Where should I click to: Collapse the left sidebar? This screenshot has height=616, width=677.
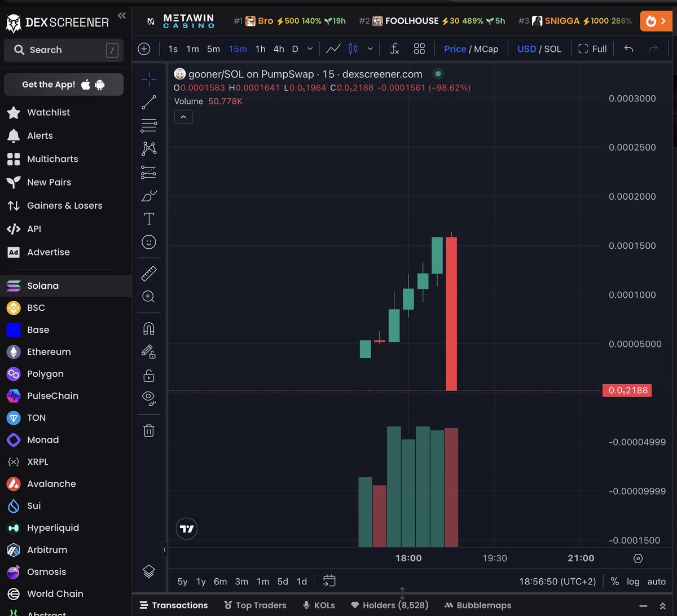pos(122,16)
